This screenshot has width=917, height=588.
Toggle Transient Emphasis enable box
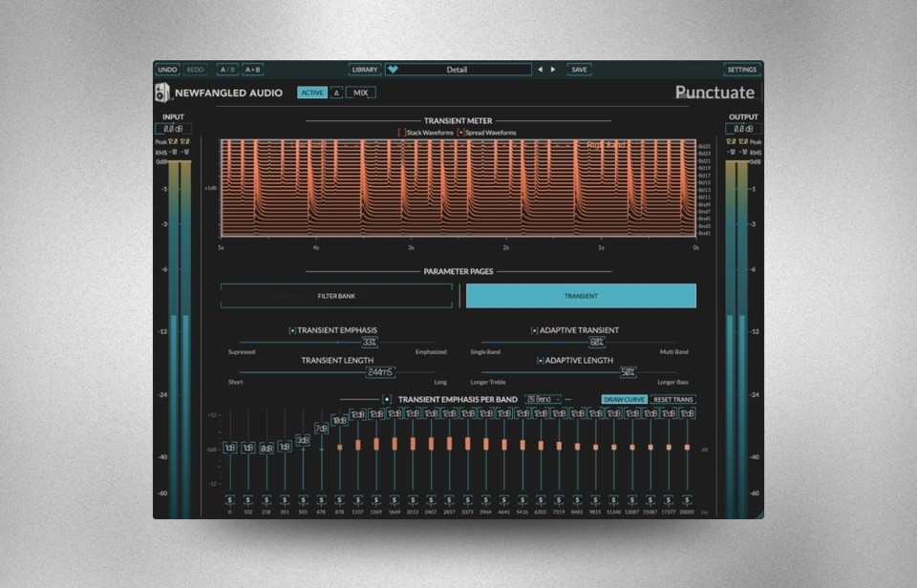[x=292, y=331]
